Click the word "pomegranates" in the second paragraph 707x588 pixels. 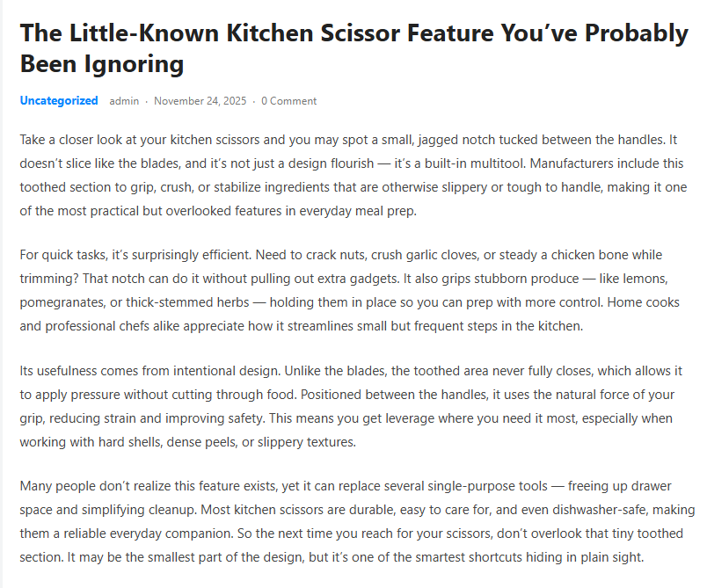coord(59,301)
